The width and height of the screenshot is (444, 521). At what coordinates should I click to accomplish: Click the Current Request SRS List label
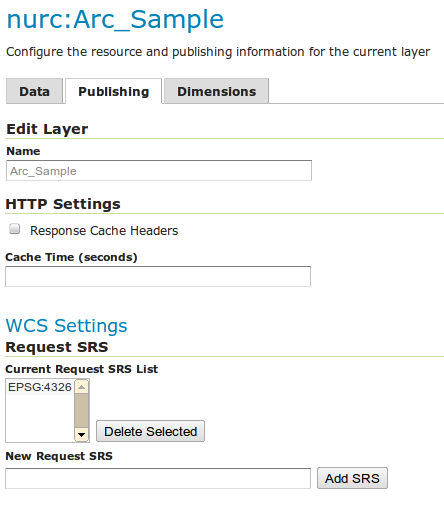tap(82, 369)
